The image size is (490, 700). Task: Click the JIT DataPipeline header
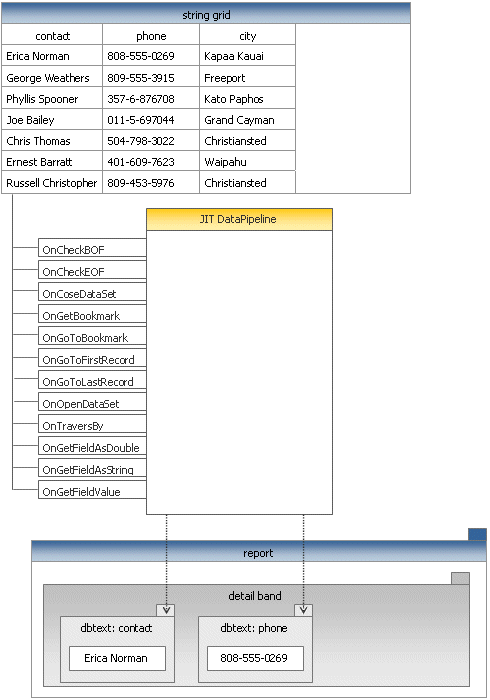coord(239,219)
